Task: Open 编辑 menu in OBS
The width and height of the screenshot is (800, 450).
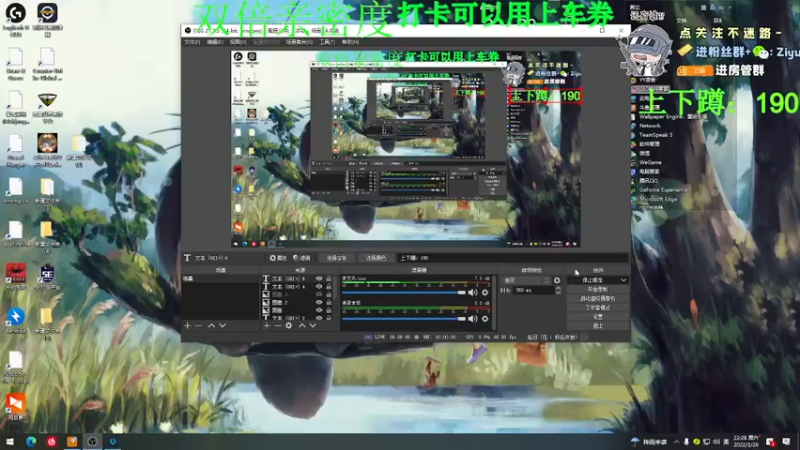Action: coord(215,42)
